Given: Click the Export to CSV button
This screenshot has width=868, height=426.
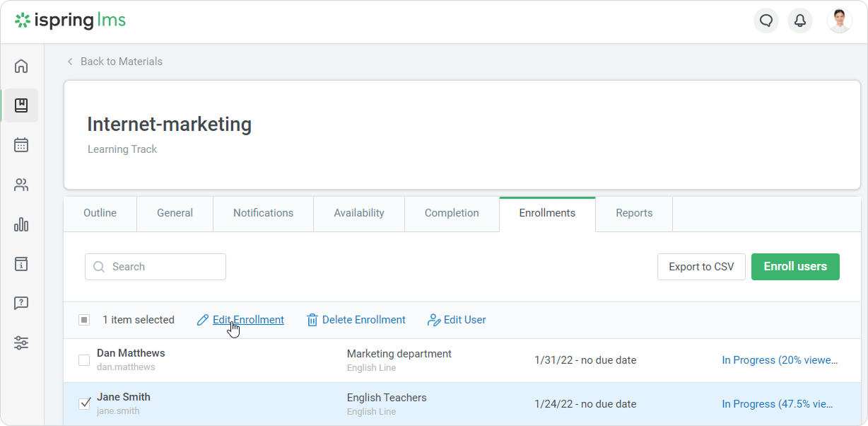Looking at the screenshot, I should tap(701, 267).
